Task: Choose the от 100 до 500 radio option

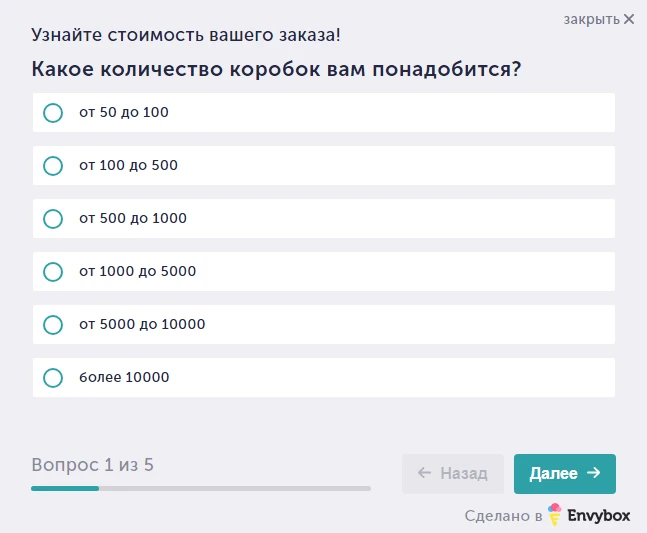Action: pyautogui.click(x=53, y=166)
